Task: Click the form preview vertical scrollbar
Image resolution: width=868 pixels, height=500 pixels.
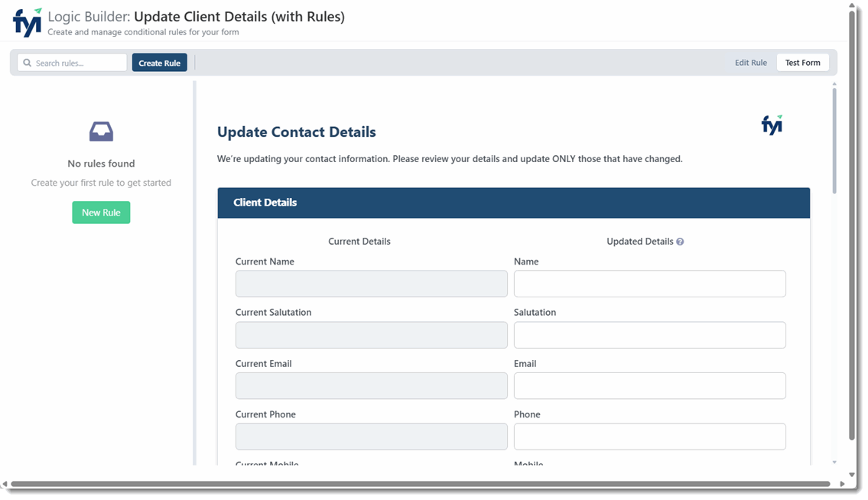Action: click(834, 141)
